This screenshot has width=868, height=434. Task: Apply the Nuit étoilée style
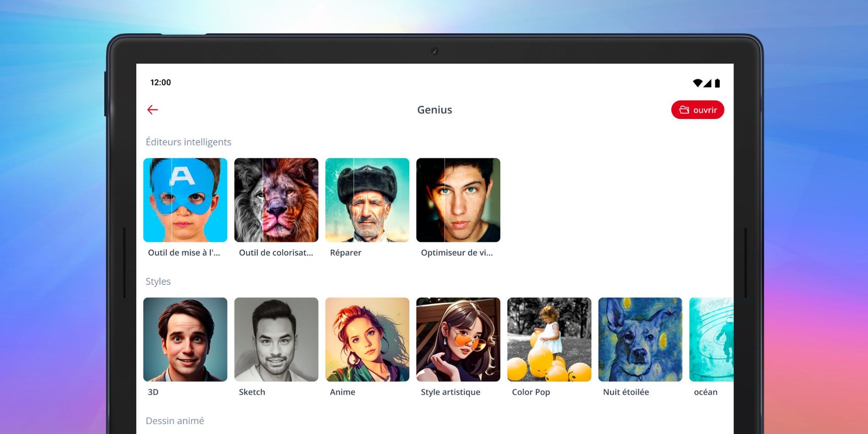click(640, 339)
